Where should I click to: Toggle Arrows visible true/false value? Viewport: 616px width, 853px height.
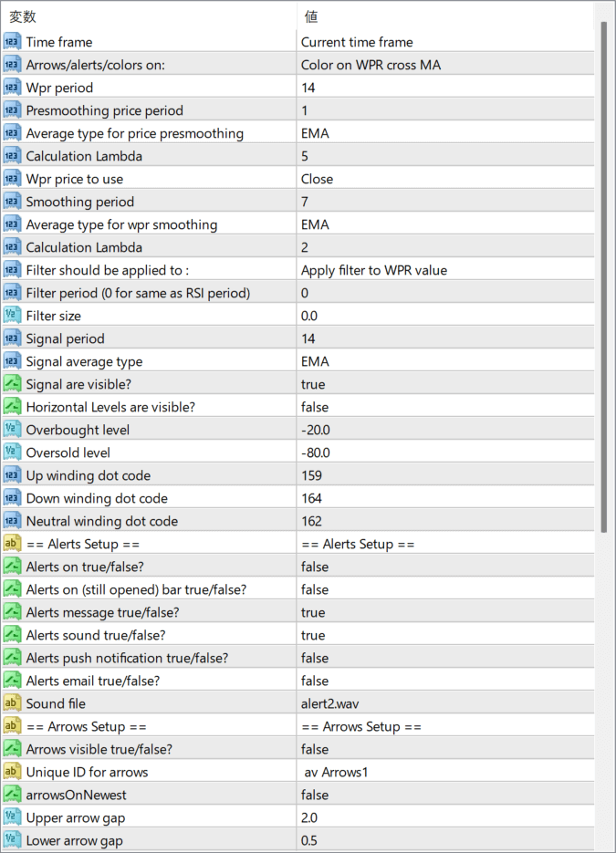coord(315,749)
